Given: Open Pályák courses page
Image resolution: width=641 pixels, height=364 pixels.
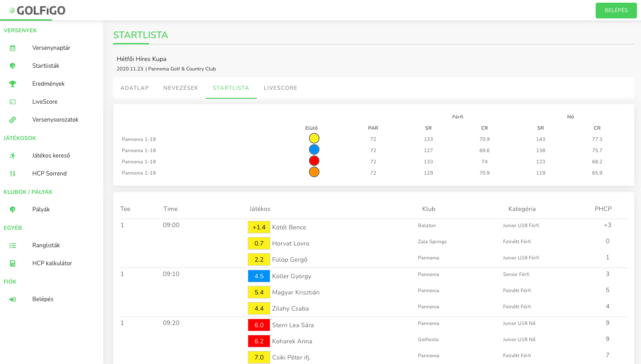Looking at the screenshot, I should [41, 210].
